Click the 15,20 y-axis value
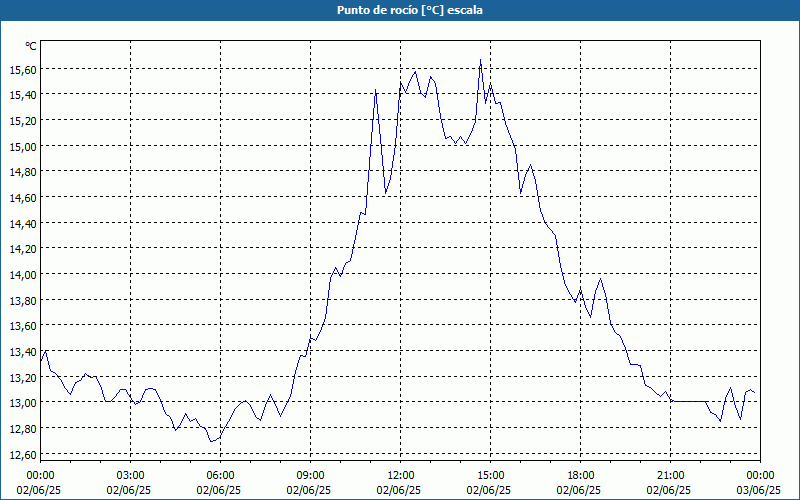The width and height of the screenshot is (800, 500). point(23,120)
